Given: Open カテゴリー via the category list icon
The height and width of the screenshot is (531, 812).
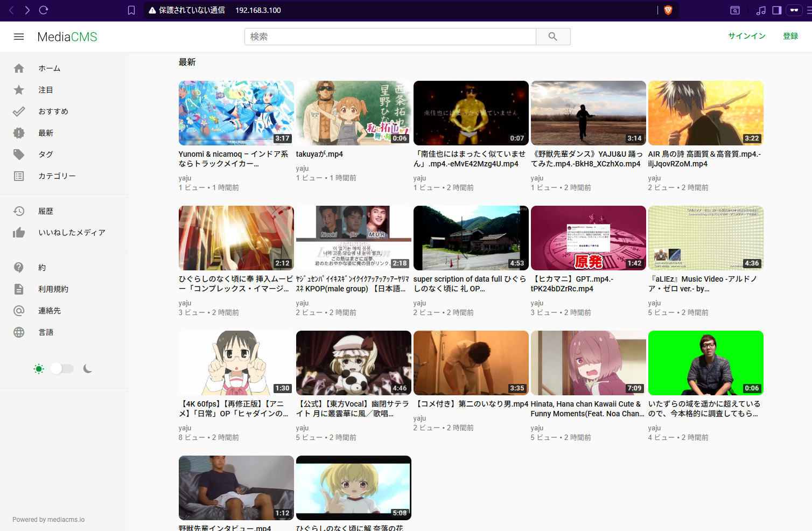Looking at the screenshot, I should tap(19, 176).
